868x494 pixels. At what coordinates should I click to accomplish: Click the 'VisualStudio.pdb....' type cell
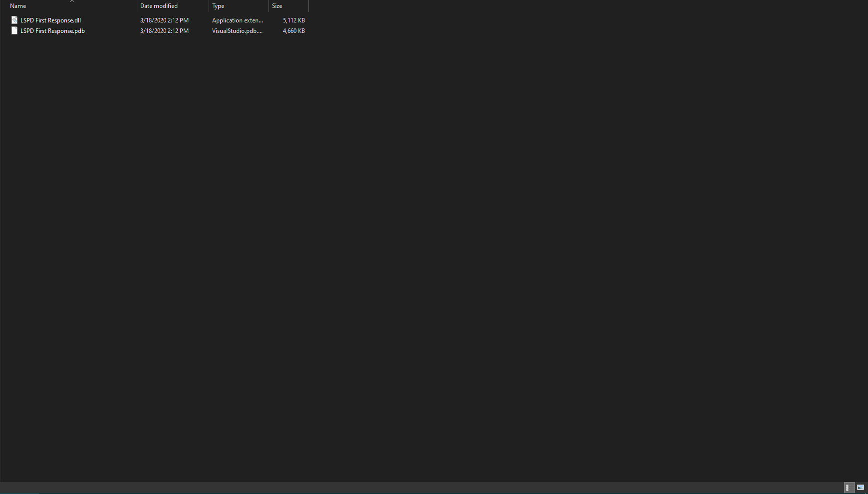click(238, 31)
